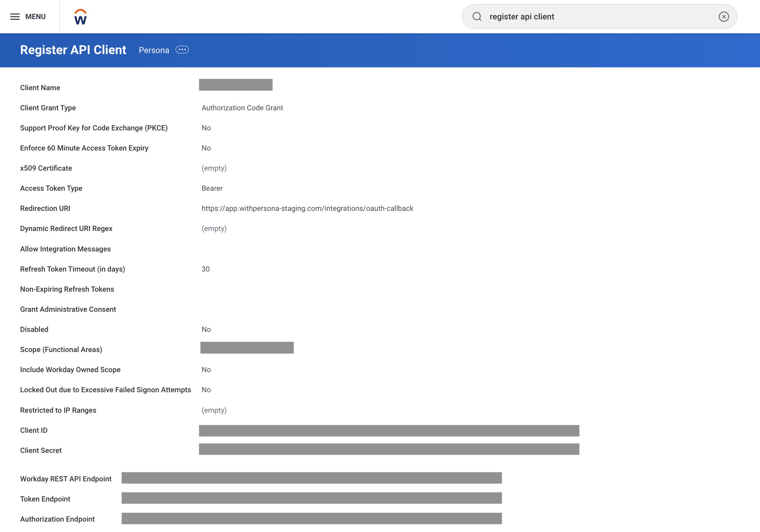The width and height of the screenshot is (760, 532).
Task: Click the Register API Client title
Action: [73, 50]
